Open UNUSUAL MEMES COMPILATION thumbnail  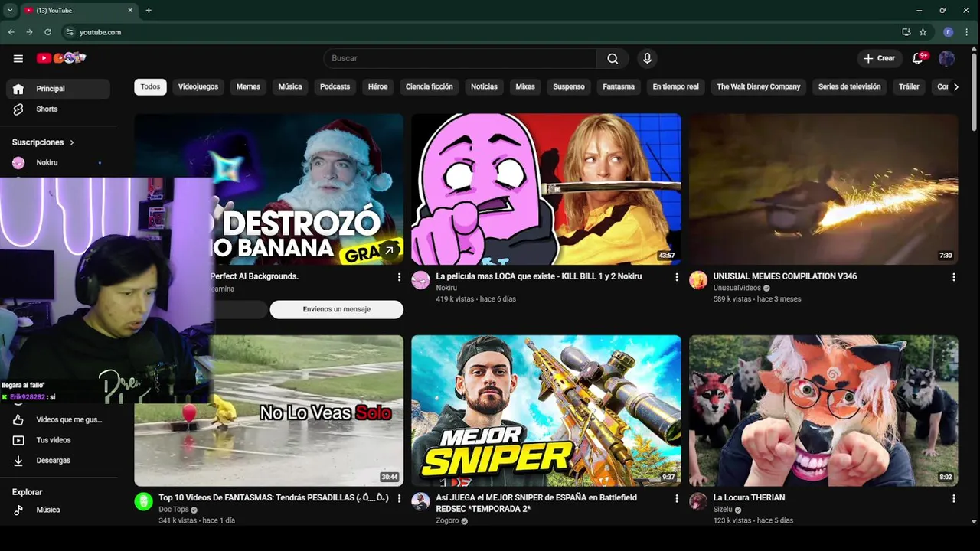823,189
